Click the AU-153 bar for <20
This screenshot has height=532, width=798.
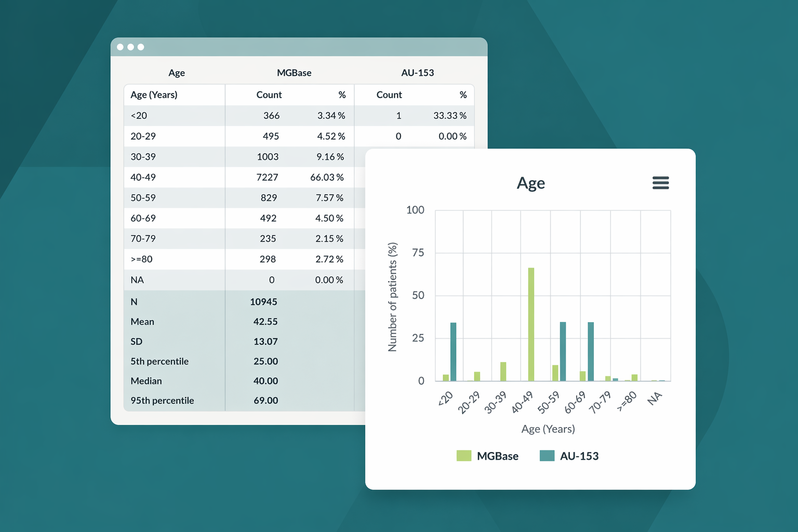point(453,352)
